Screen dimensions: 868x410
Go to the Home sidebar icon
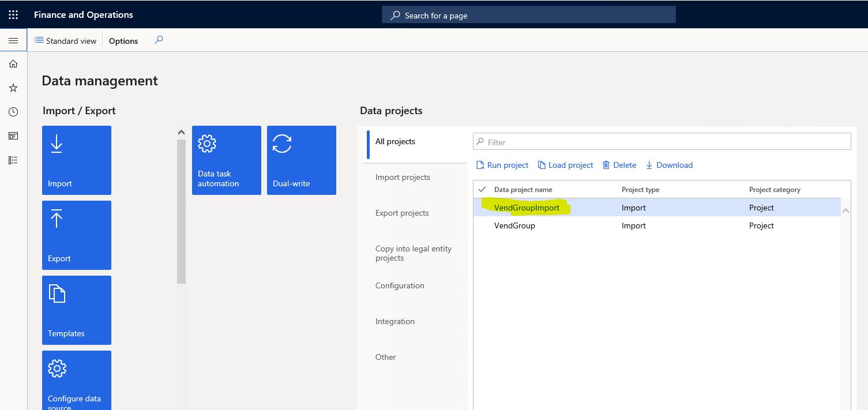point(13,64)
